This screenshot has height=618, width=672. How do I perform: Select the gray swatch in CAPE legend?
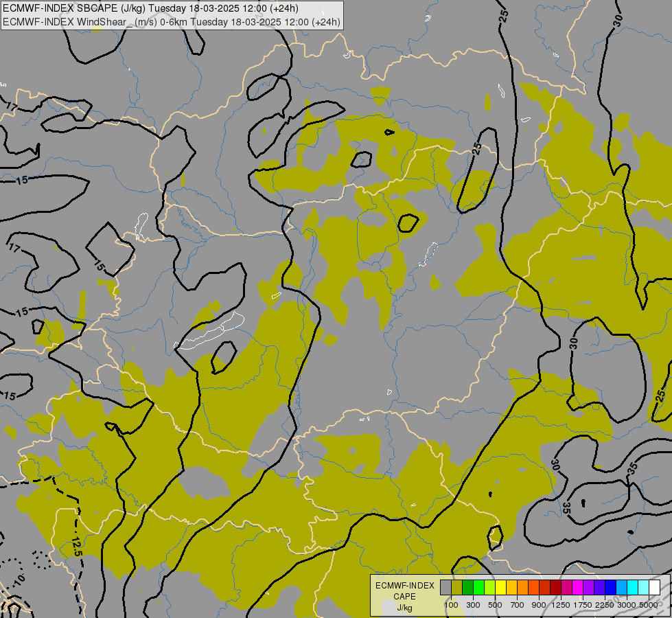coord(445,588)
